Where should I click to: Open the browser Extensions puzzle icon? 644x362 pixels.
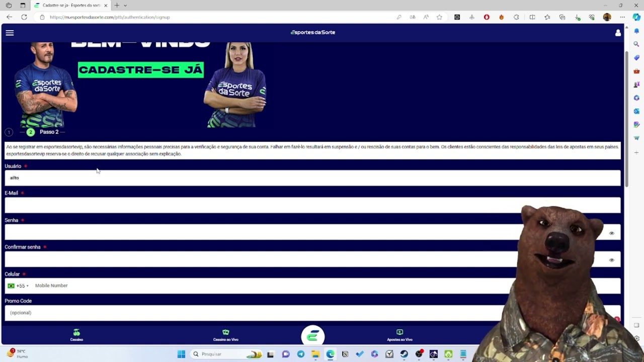point(516,17)
